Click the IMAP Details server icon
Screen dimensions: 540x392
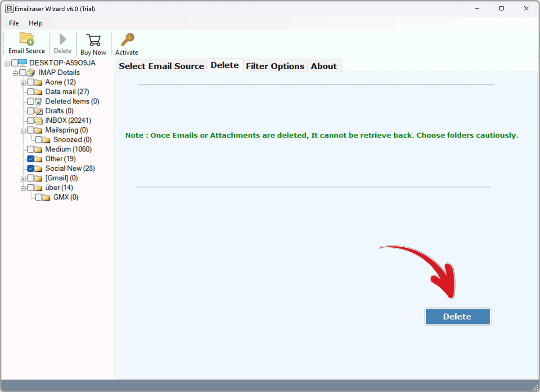31,72
